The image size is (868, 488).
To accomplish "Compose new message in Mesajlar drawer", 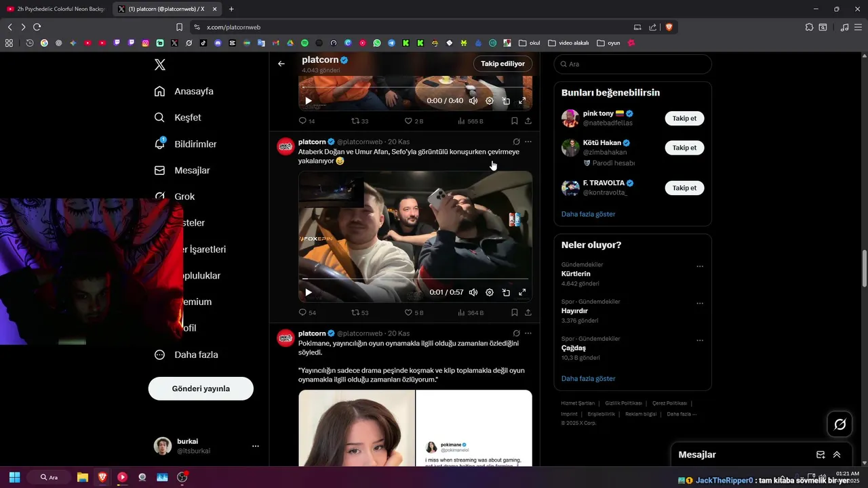I will [821, 455].
